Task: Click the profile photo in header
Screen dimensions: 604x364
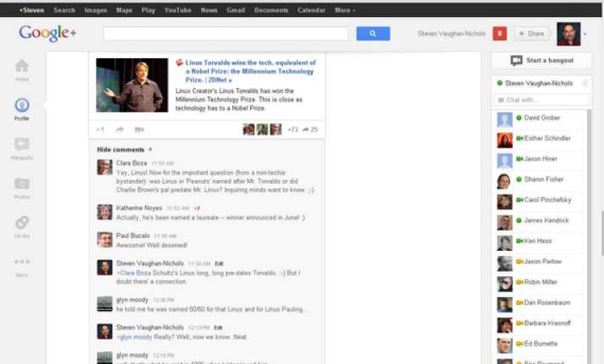Action: (569, 34)
